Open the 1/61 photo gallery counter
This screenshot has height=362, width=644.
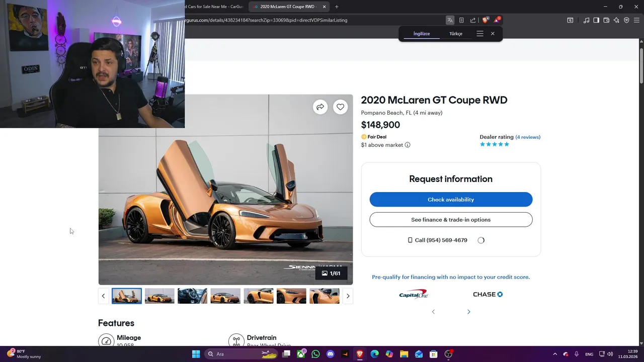(331, 274)
